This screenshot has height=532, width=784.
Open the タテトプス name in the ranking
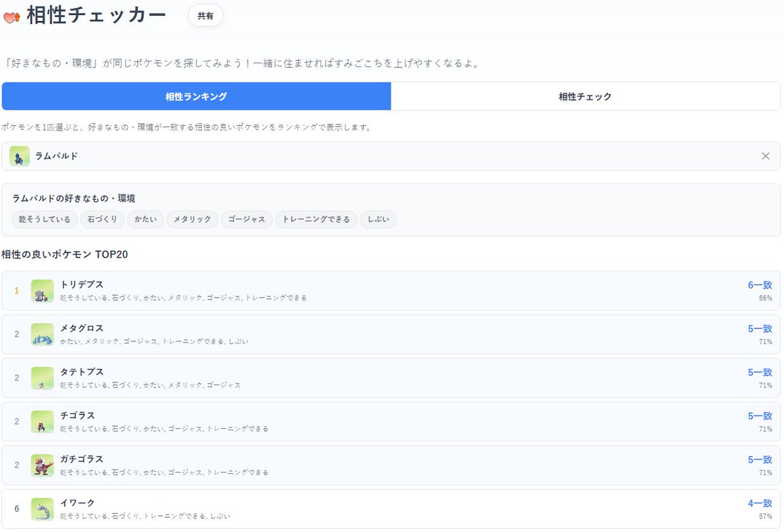[82, 372]
